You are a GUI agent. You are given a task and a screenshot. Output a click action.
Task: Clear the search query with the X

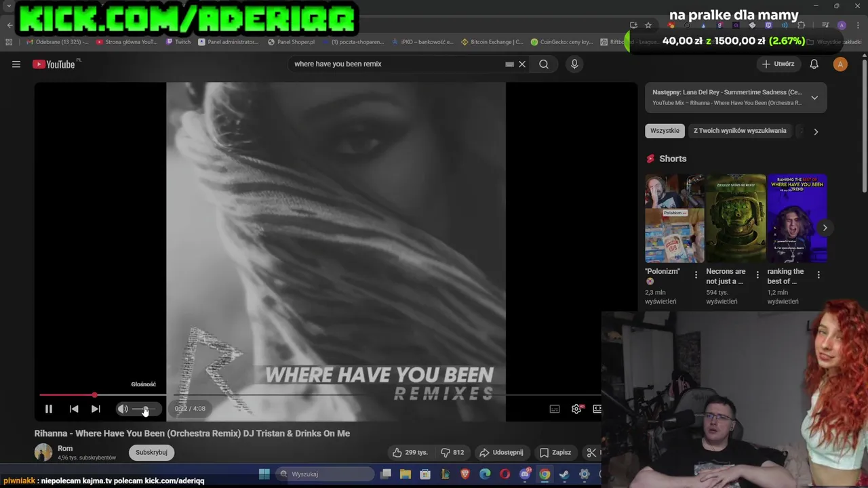(522, 64)
